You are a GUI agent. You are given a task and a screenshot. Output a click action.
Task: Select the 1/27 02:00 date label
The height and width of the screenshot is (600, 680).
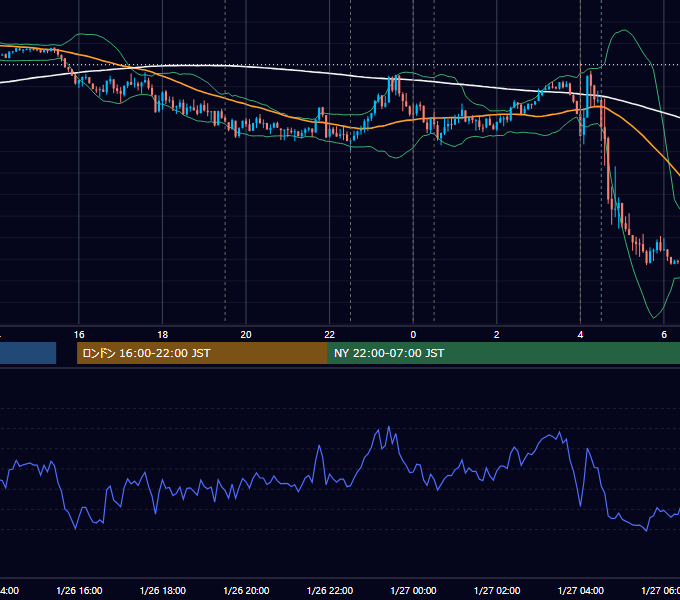[x=497, y=590]
